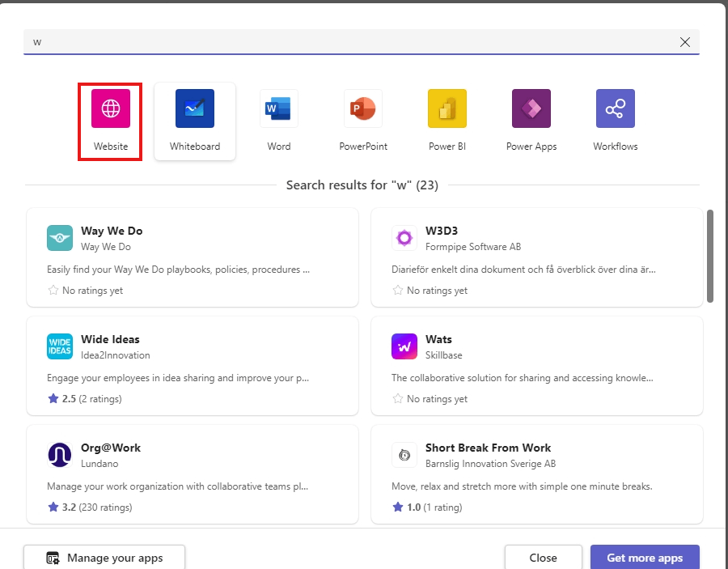Click the Wats purple logo

tap(404, 346)
